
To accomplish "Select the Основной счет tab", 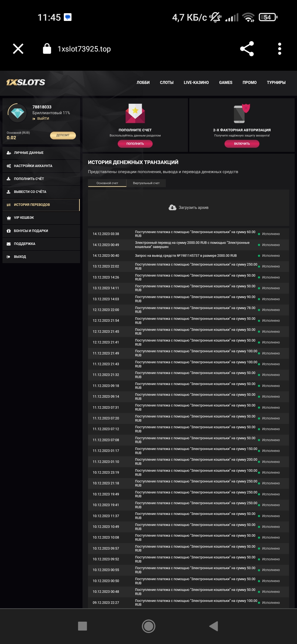I will point(107,183).
